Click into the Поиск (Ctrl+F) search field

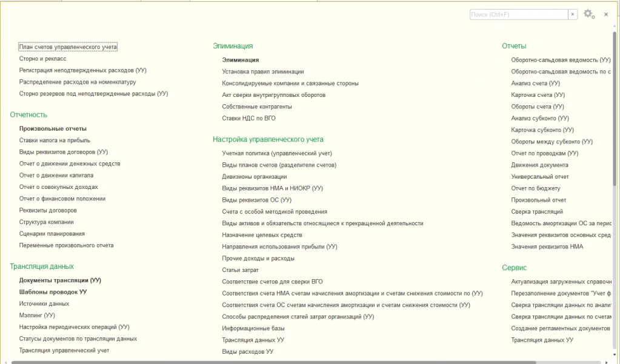coord(519,14)
